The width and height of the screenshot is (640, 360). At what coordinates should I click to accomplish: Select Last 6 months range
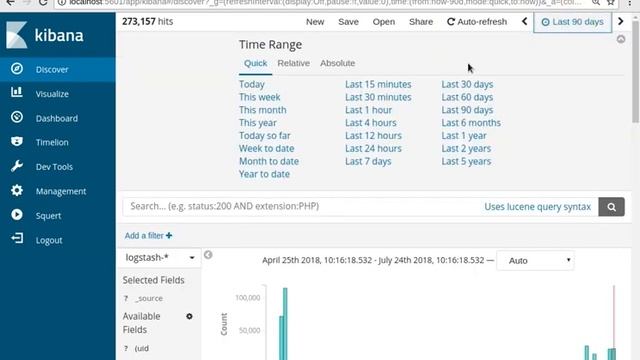(471, 123)
